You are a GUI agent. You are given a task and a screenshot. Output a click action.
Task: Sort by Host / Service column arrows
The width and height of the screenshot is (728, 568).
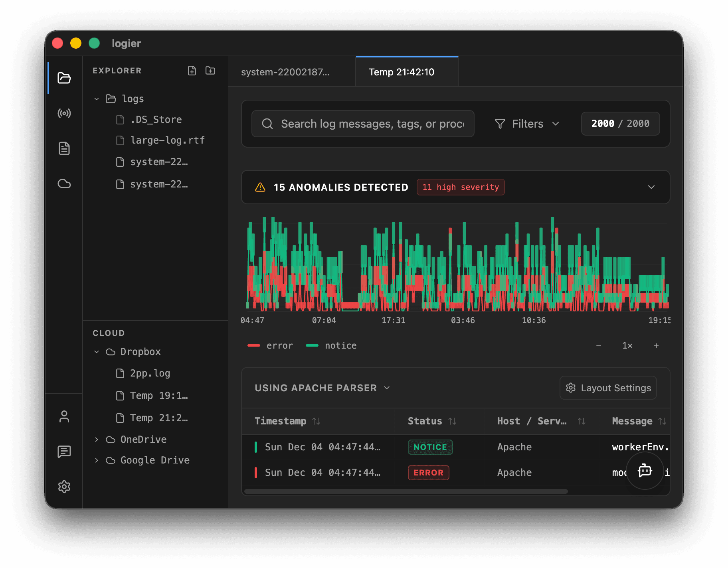click(x=582, y=421)
